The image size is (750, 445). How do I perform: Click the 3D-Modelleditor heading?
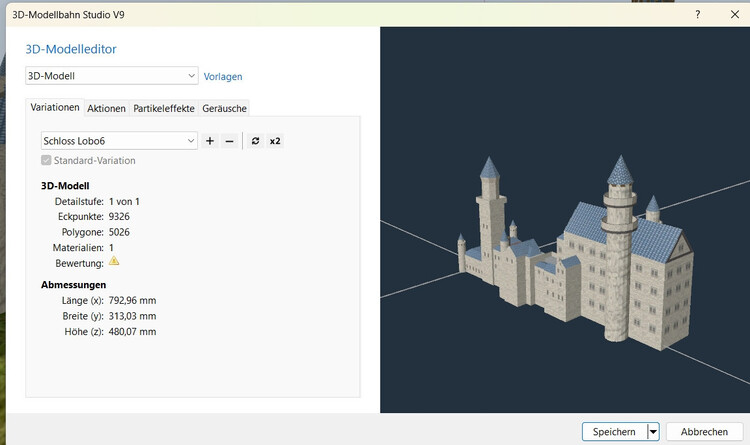(x=71, y=49)
